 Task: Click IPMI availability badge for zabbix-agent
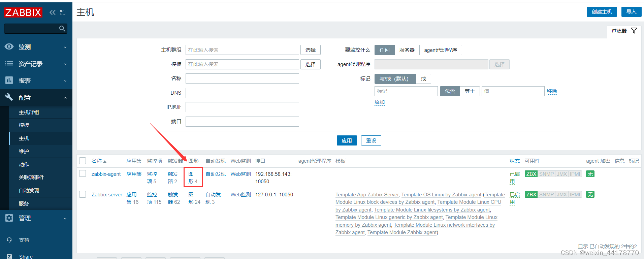(575, 174)
